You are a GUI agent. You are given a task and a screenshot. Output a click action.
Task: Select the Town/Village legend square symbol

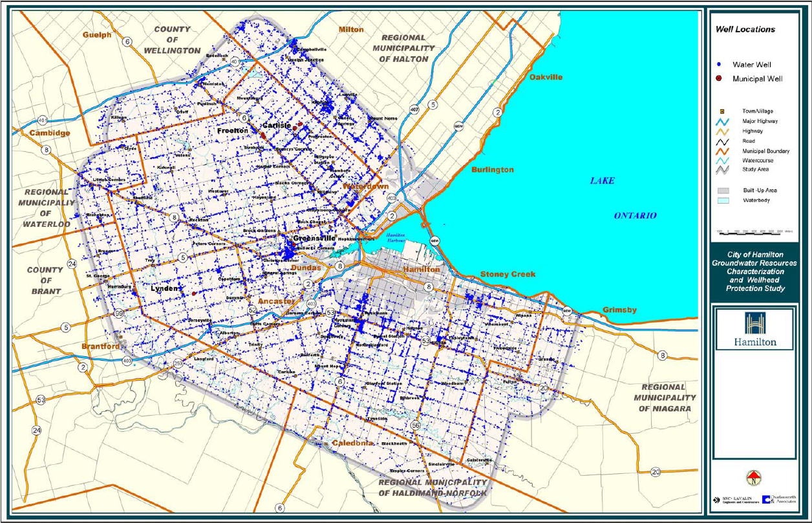pyautogui.click(x=721, y=112)
